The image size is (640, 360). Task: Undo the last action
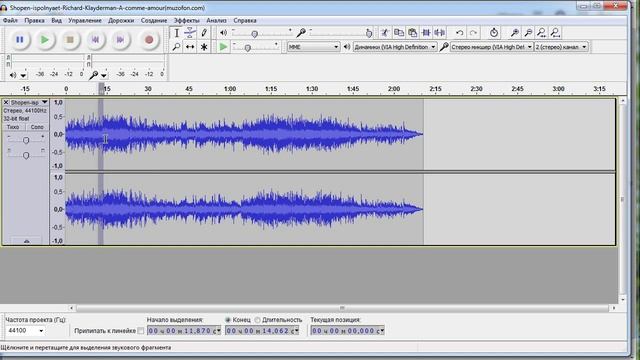click(460, 33)
